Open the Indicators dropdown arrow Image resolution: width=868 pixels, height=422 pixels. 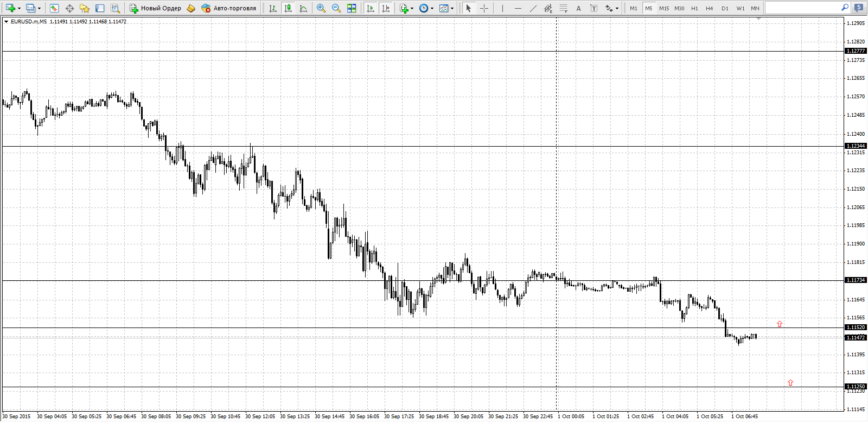click(412, 8)
